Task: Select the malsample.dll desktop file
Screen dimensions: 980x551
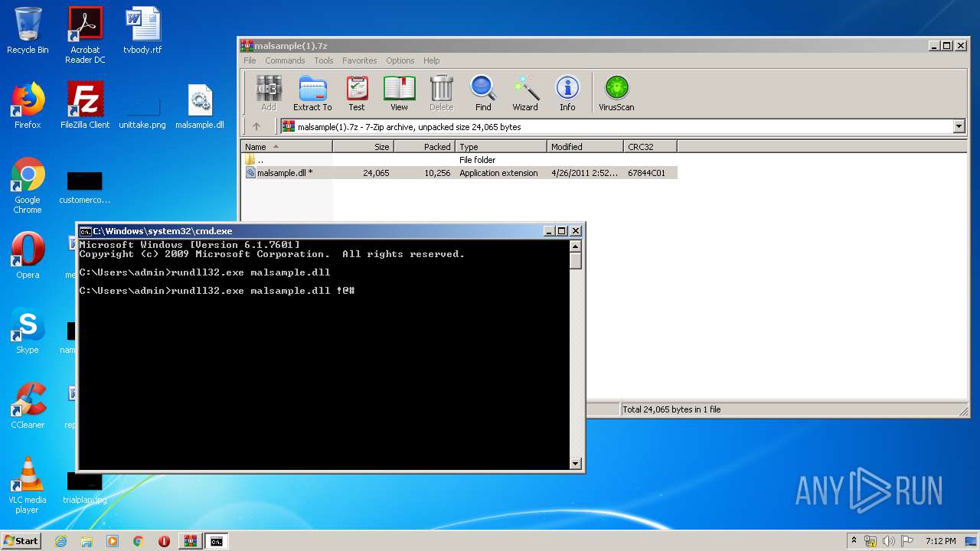Action: coord(200,106)
